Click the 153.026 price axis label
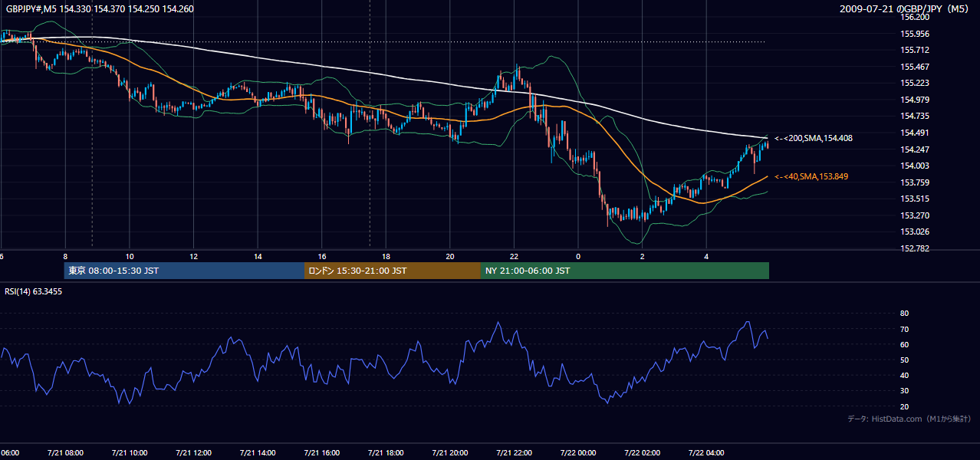 pyautogui.click(x=914, y=232)
